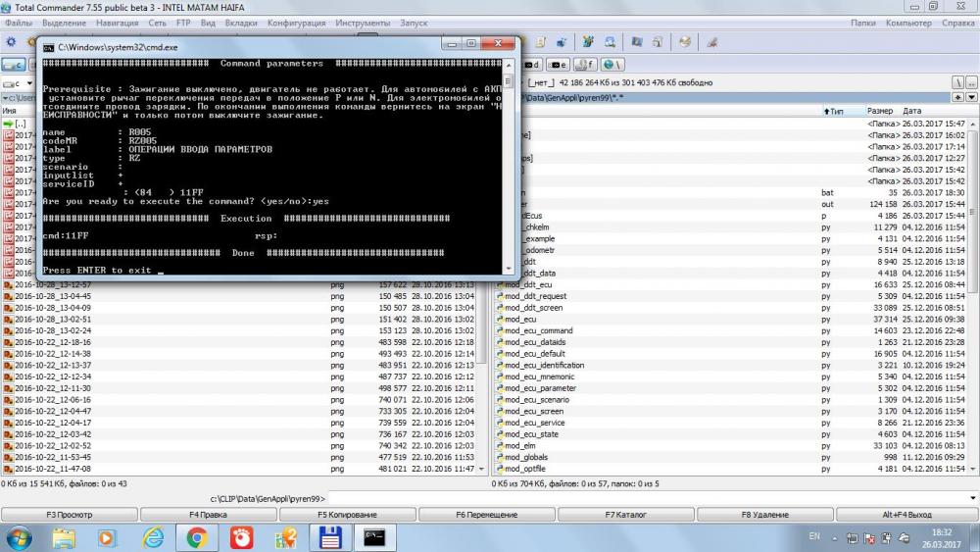Viewport: 980px width, 552px height.
Task: Click the notepad toolbar icon
Action: (541, 42)
